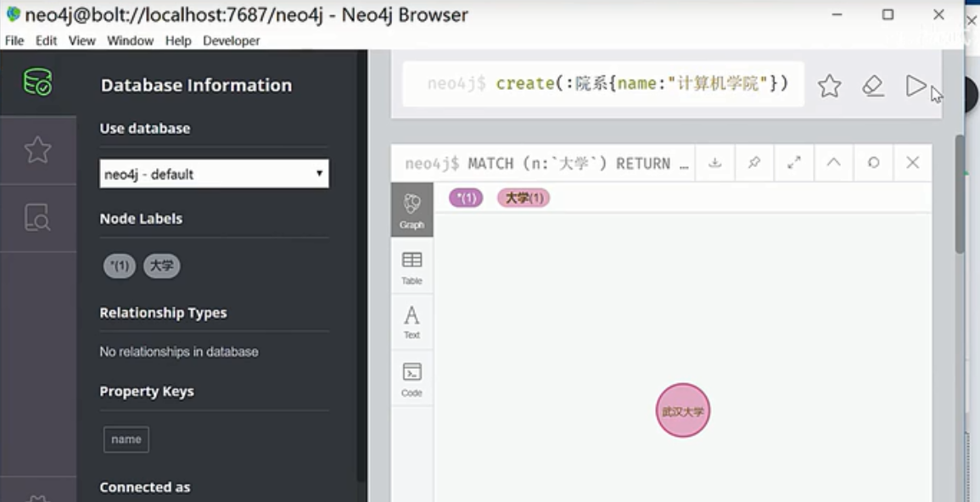
Task: Clear the editor with the eraser icon
Action: tap(873, 85)
